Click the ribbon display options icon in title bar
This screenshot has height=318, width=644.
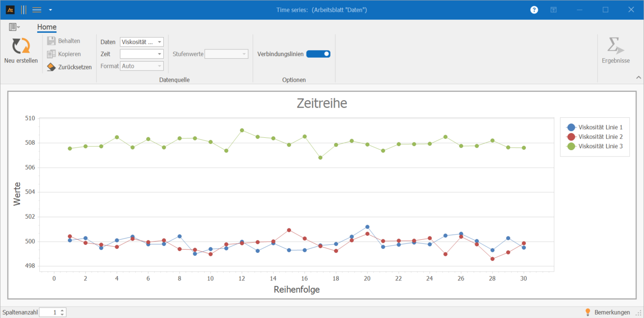click(553, 10)
